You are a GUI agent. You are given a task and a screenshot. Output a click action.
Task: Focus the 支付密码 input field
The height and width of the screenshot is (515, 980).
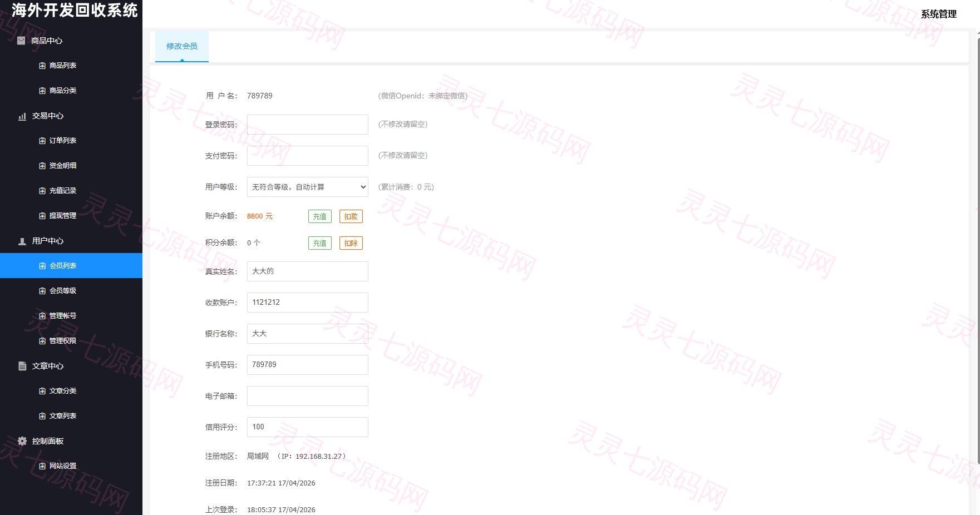point(308,156)
